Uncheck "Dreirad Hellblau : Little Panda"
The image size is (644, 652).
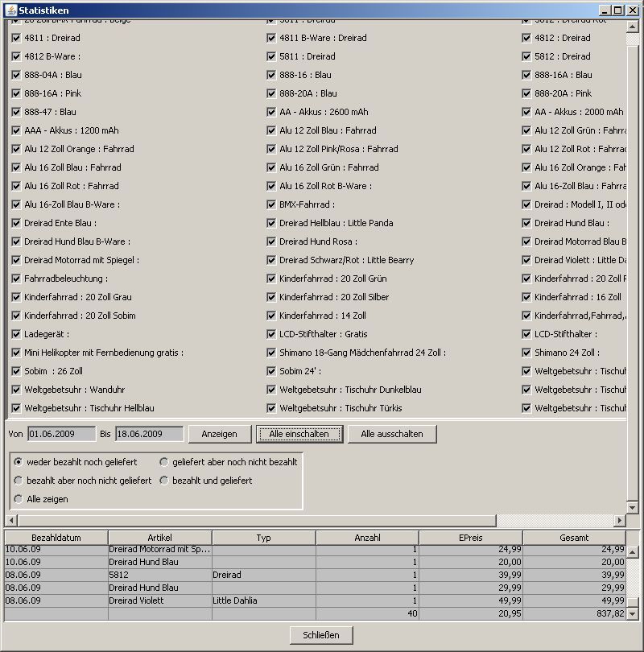point(271,223)
